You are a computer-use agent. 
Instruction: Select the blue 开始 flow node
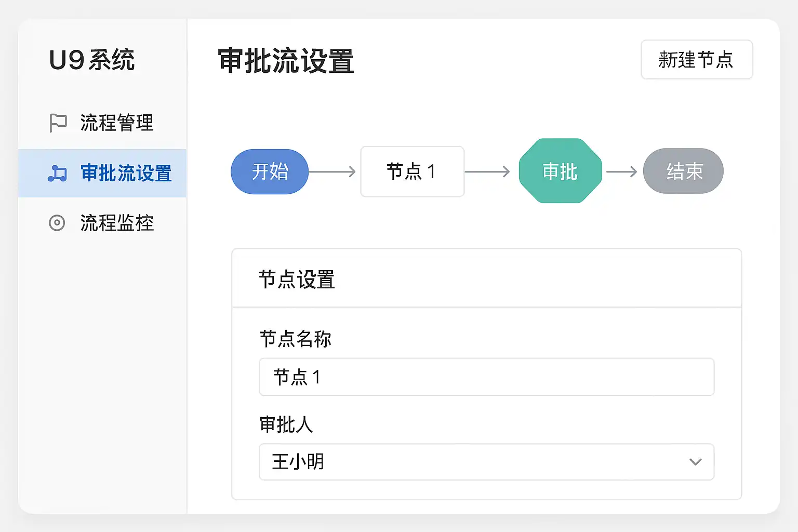pos(270,171)
